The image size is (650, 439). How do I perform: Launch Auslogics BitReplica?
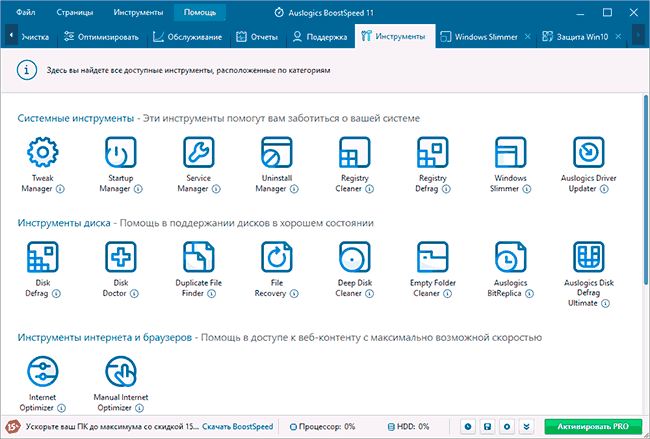[510, 257]
